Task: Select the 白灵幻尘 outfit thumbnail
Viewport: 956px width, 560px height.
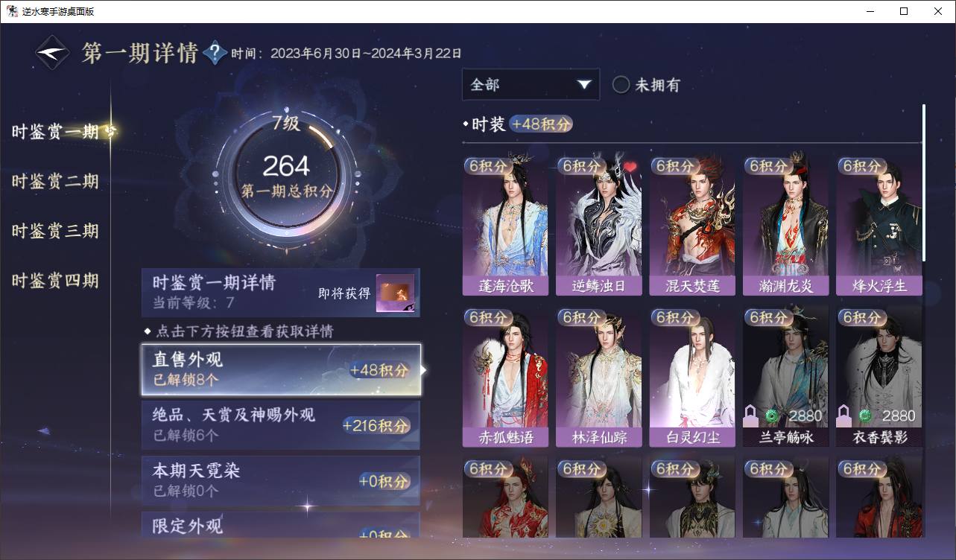Action: point(692,377)
